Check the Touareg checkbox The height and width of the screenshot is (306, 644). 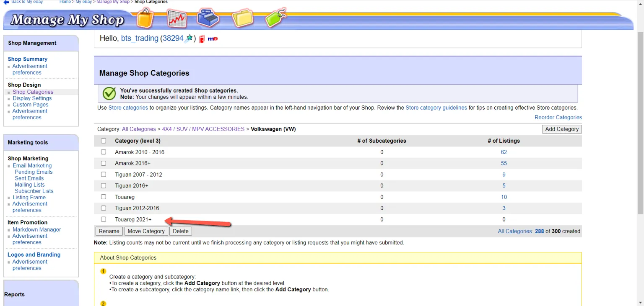[x=104, y=197]
